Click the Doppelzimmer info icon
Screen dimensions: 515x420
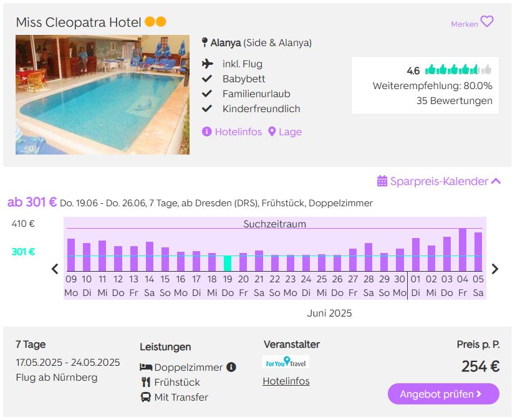point(231,367)
